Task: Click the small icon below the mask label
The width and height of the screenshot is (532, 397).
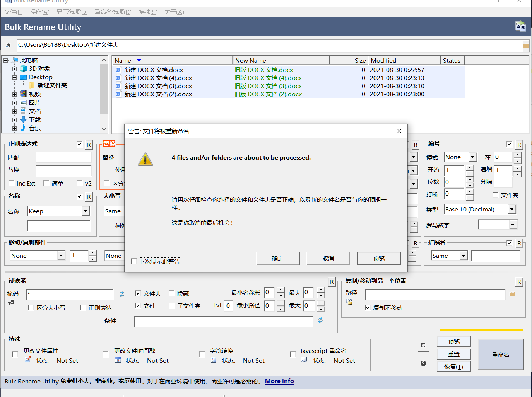Action: click(11, 302)
